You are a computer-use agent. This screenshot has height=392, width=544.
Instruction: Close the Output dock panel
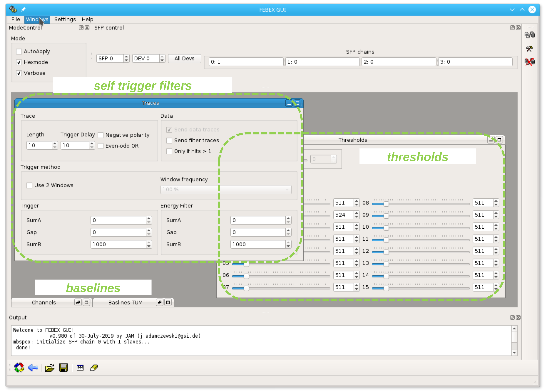click(518, 317)
